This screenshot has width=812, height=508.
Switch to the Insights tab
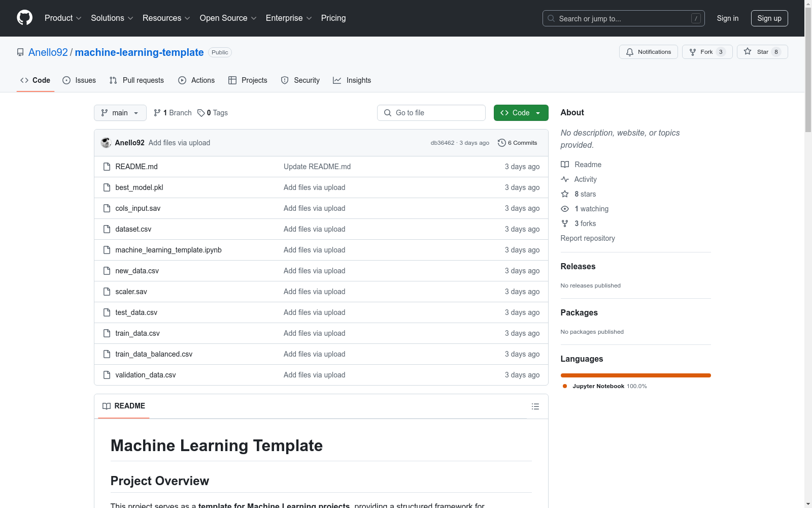(352, 80)
